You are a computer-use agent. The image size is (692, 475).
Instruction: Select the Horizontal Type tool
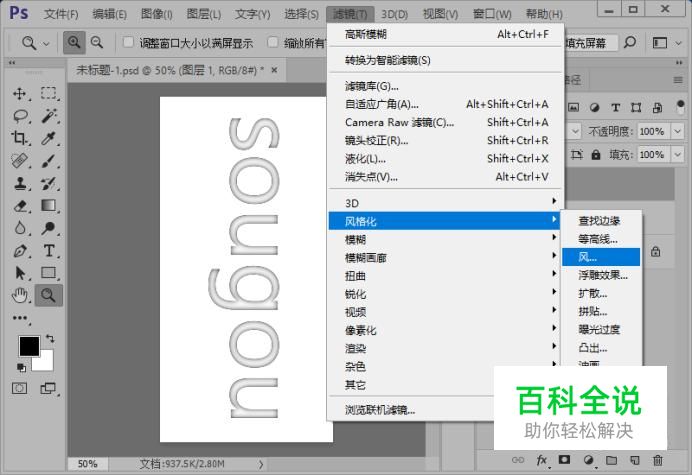tap(49, 251)
